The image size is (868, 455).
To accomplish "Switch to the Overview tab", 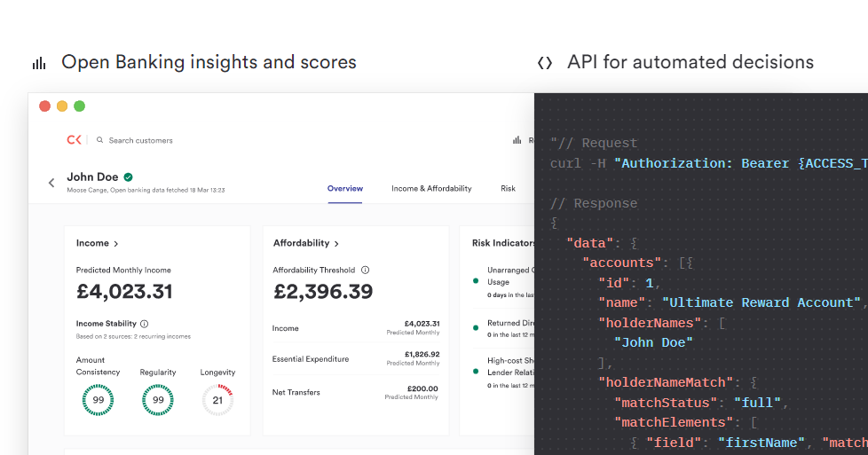I will click(x=345, y=189).
